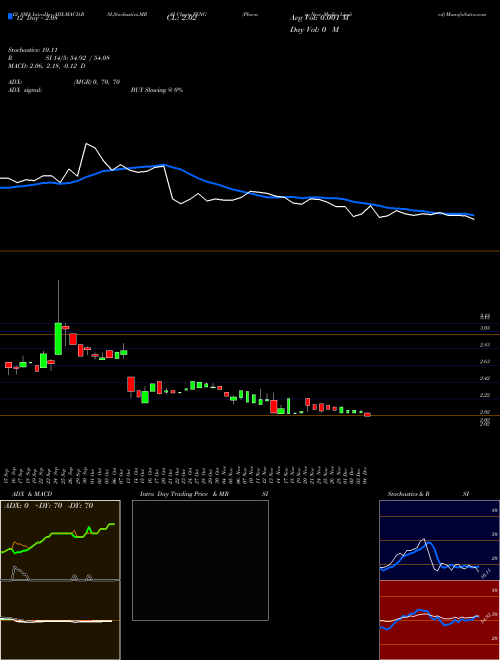Click the 2.83 price axis label
This screenshot has width=500, height=660.
[x=485, y=345]
